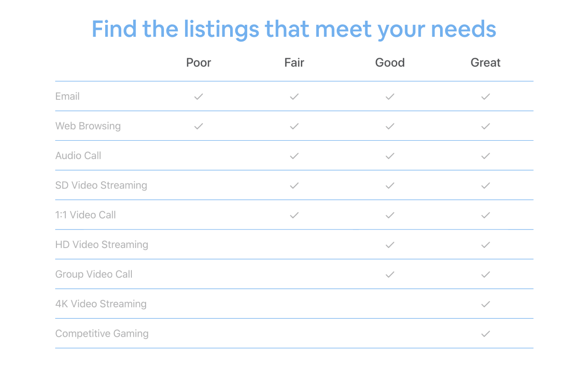Click the HD Video Streaming row label

102,245
